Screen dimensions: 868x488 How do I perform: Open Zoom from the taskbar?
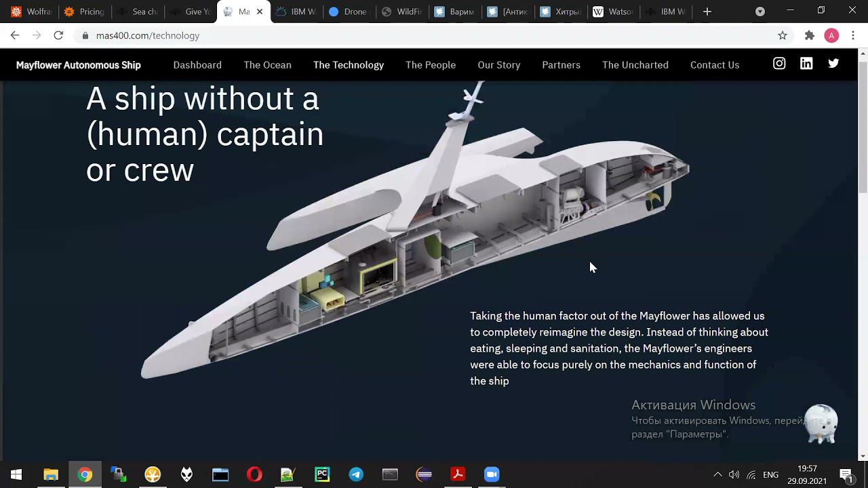click(492, 474)
